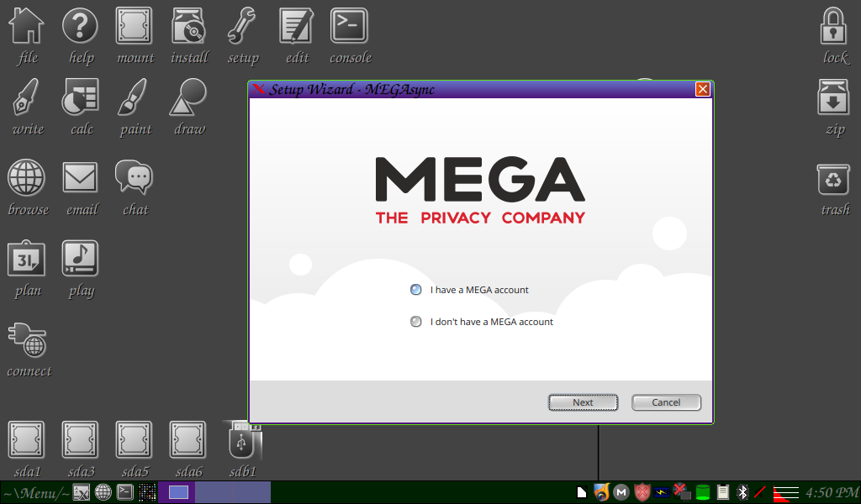The image size is (861, 504).
Task: Open the sda3 drive icon
Action: (81, 449)
